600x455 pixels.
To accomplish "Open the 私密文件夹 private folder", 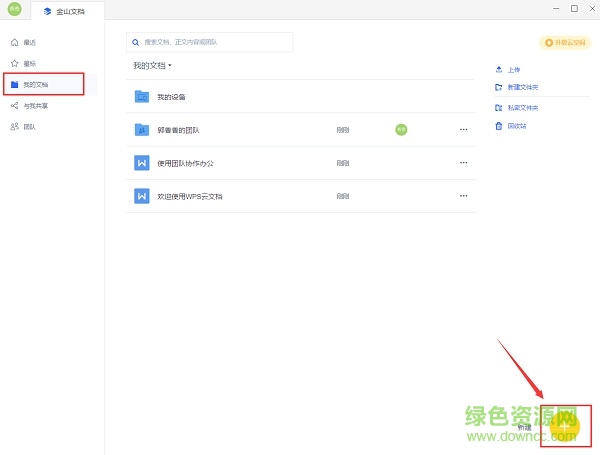I will pyautogui.click(x=499, y=107).
